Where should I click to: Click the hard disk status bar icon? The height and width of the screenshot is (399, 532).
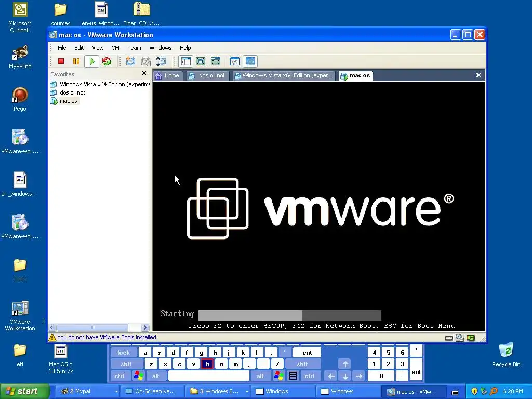click(x=449, y=338)
